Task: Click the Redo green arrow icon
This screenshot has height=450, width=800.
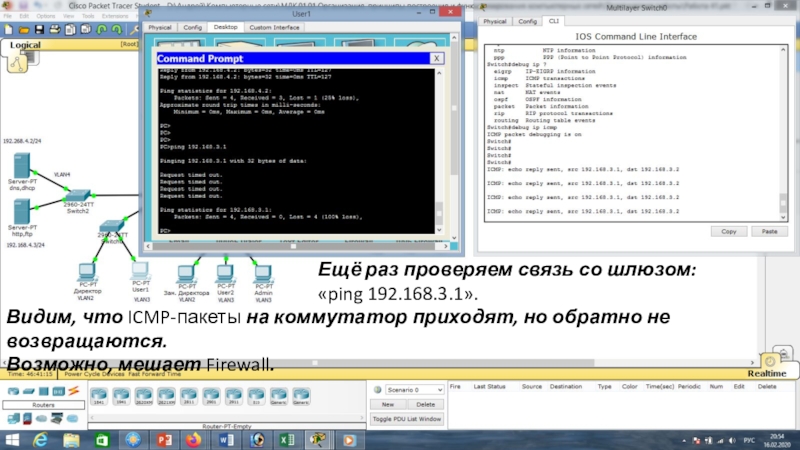Action: pos(117,30)
